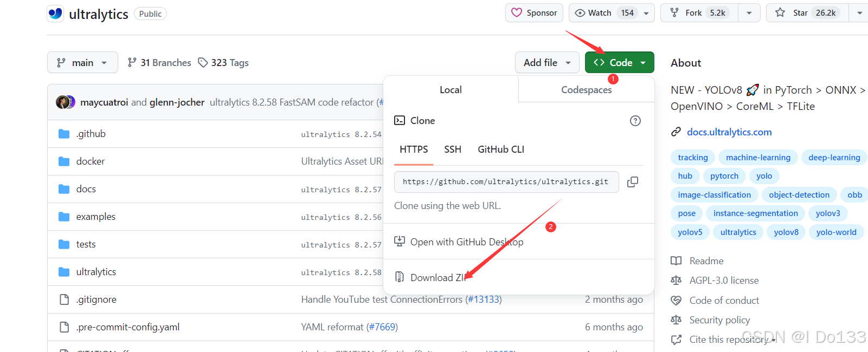This screenshot has height=352, width=868.
Task: Click the terminal icon next to Clone
Action: click(x=400, y=120)
